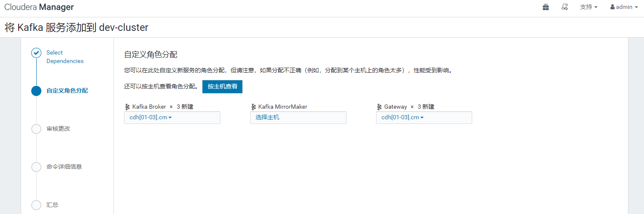Click the text 还可以按主机查看角色分配。
Screen dimensions: 644x214
tap(161, 86)
